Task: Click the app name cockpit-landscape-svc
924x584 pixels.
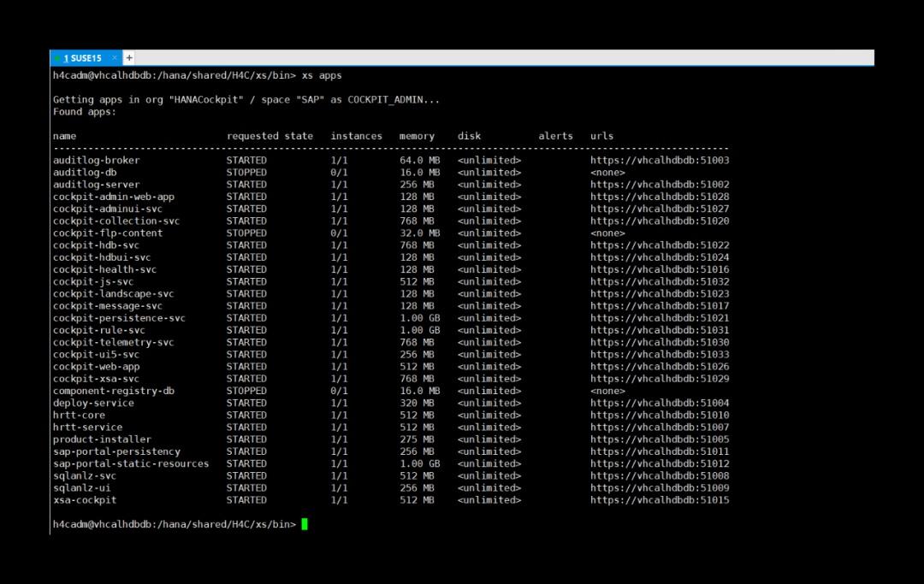Action: pyautogui.click(x=113, y=294)
